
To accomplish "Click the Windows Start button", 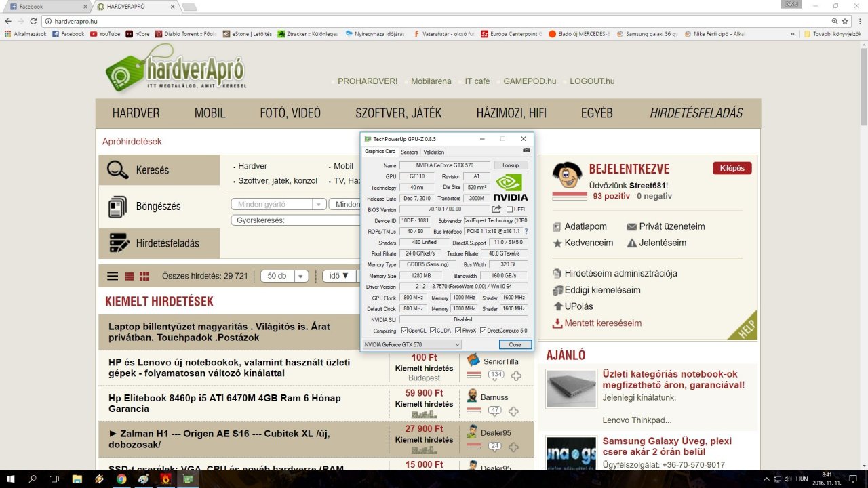I will coord(11,479).
